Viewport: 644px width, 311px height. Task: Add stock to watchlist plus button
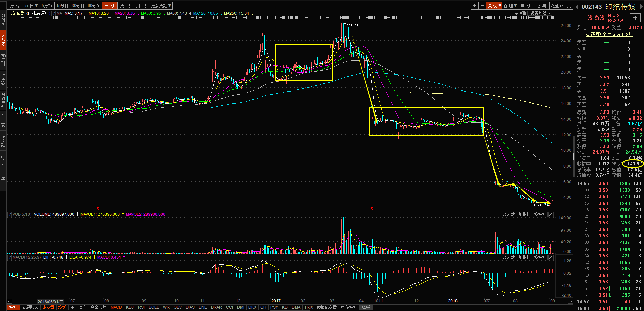(x=635, y=18)
